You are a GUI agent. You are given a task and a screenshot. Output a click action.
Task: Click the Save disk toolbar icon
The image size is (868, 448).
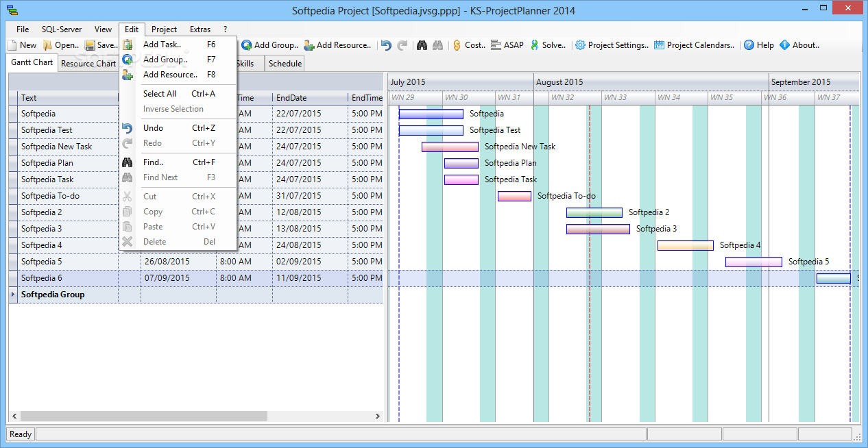tap(90, 45)
